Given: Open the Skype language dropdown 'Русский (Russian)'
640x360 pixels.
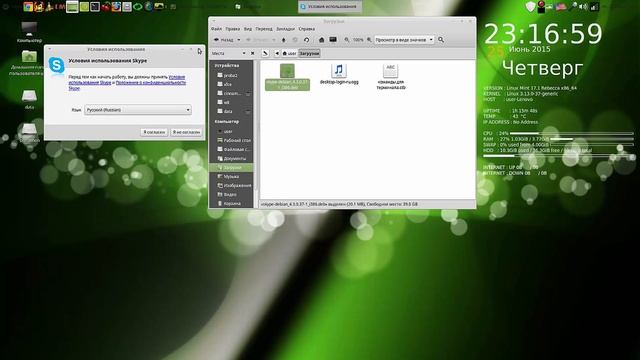Looking at the screenshot, I should click(x=138, y=110).
